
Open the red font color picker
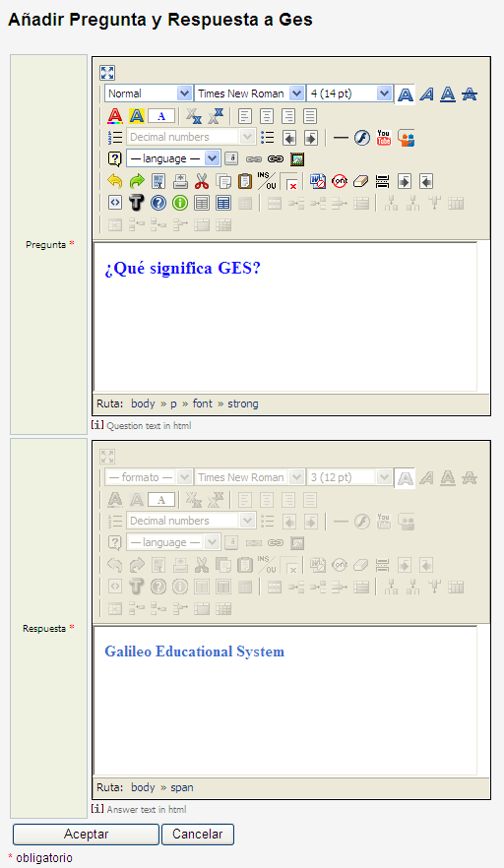tap(114, 116)
